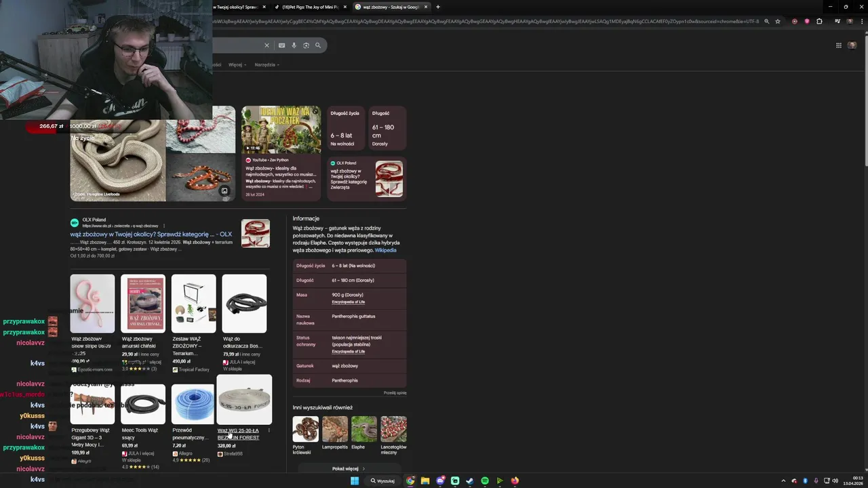Open the 'Przewód pneumatyczny' blue hose product
The image size is (868, 488).
(193, 425)
